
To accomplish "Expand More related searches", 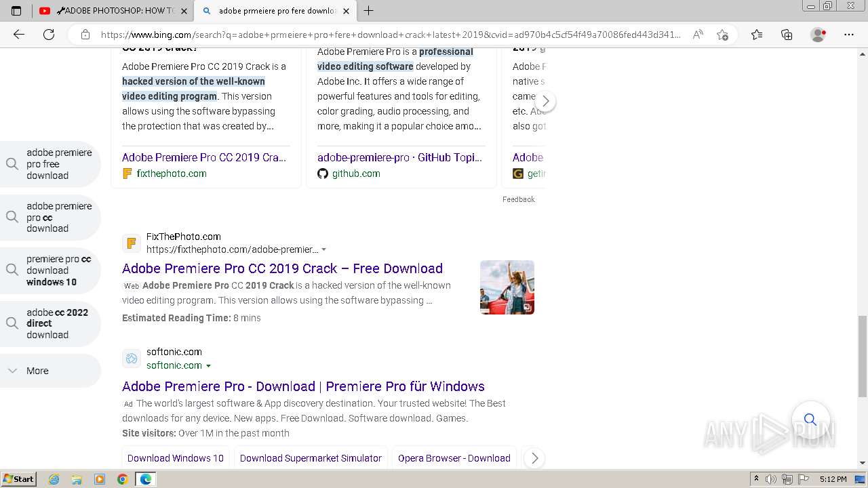I will click(x=51, y=371).
